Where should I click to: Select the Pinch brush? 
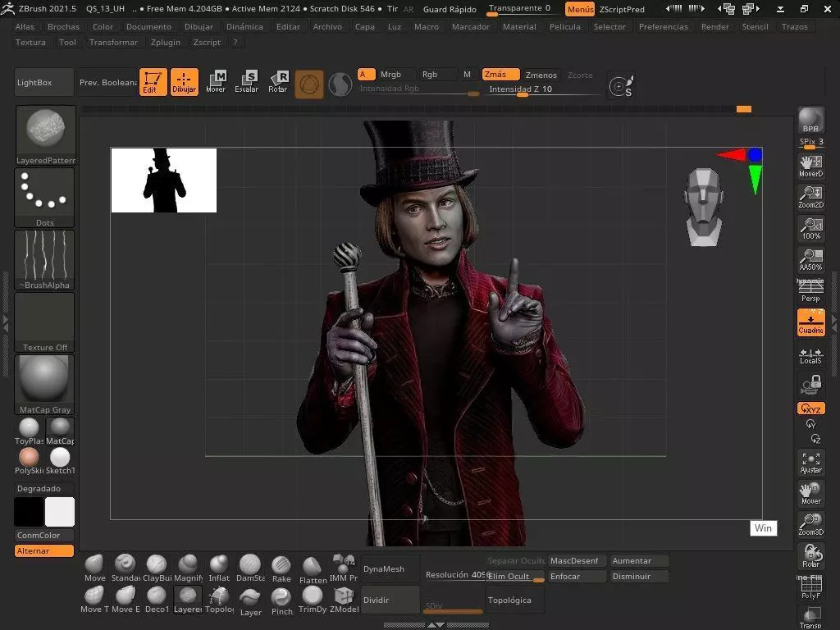(281, 600)
